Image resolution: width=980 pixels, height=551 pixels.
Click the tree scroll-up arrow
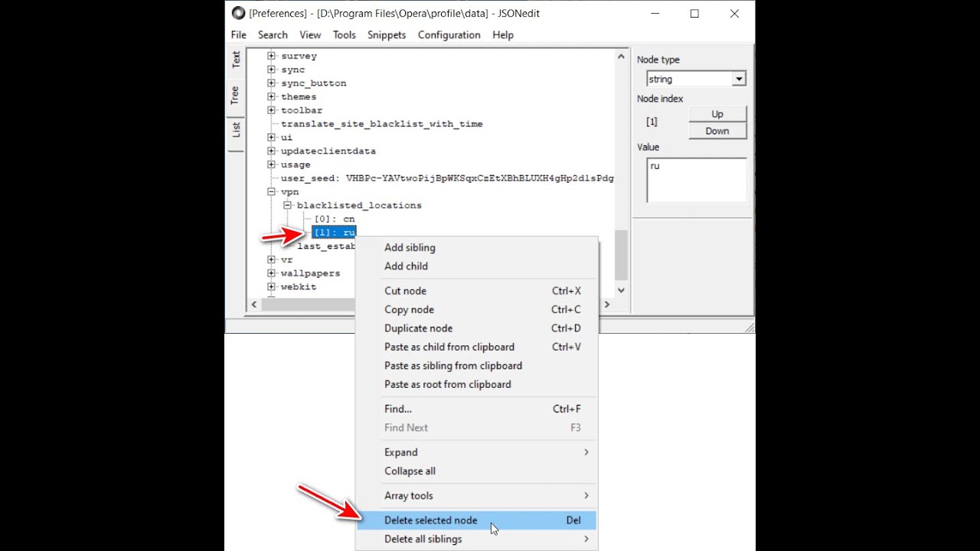(x=621, y=56)
